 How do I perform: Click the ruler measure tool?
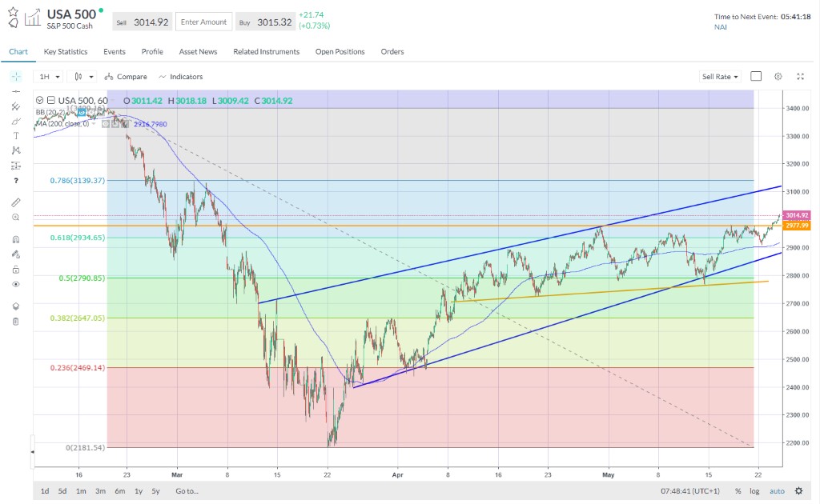16,202
